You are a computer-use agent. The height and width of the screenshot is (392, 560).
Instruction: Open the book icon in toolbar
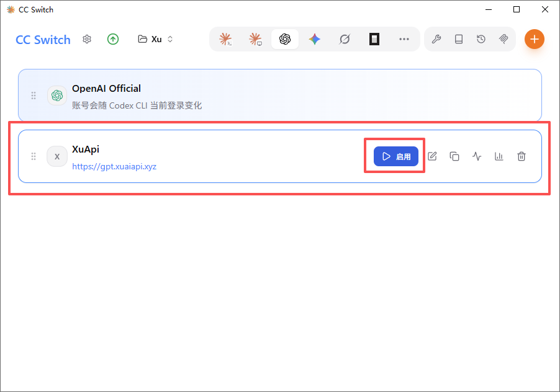click(459, 39)
